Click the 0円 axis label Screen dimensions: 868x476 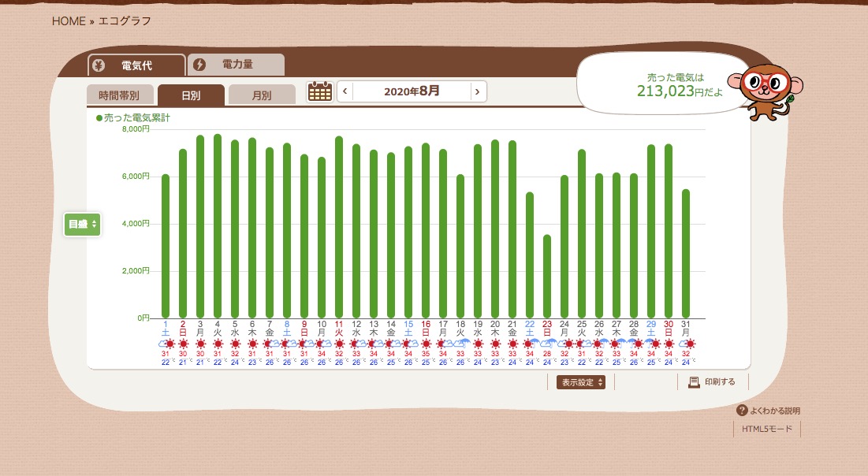click(144, 318)
